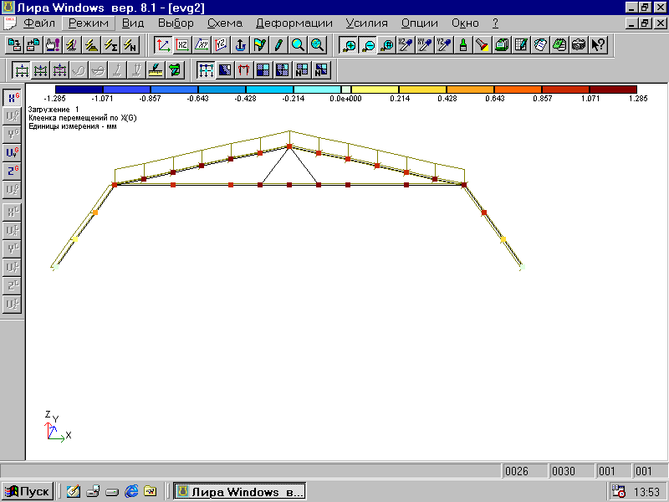This screenshot has width=669, height=502.
Task: Open the ? help menu
Action: coord(495,23)
